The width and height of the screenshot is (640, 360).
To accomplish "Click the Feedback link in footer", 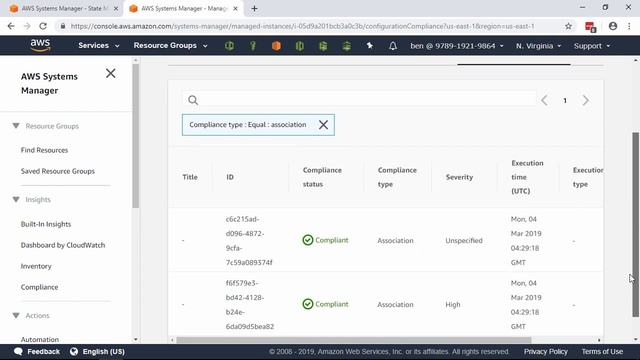I will click(43, 351).
